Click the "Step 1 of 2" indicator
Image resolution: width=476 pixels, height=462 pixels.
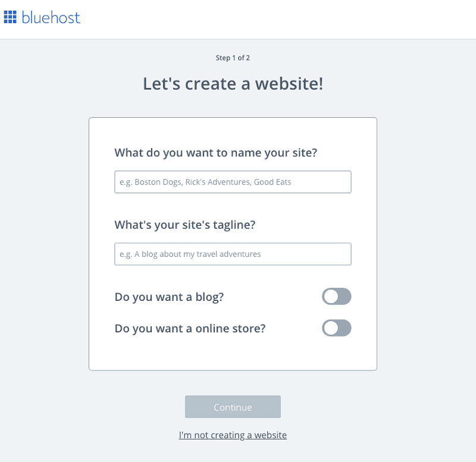237,58
